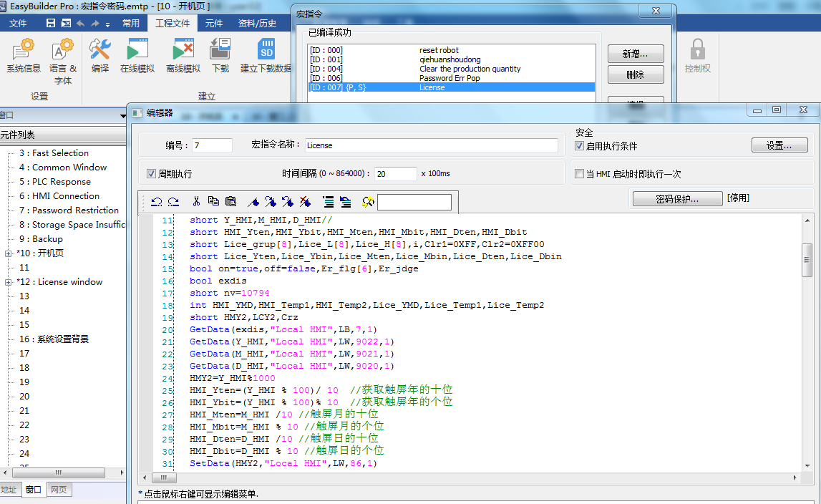Expand tree node 12 : License window
The width and height of the screenshot is (821, 504).
9,282
